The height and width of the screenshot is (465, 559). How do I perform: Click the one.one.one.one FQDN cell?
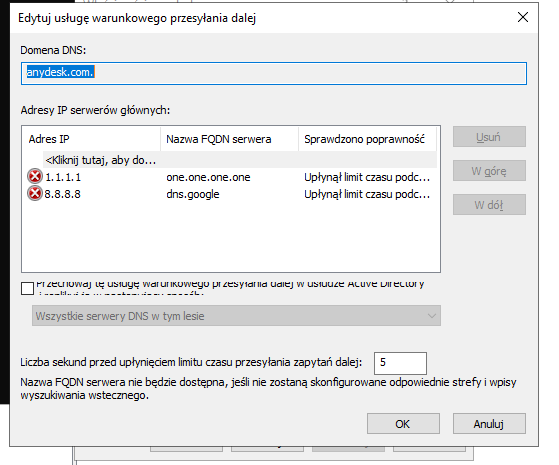208,177
